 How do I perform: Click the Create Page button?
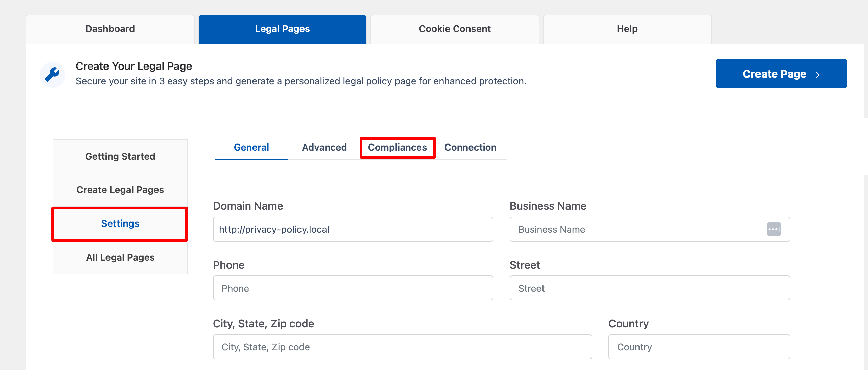(781, 74)
